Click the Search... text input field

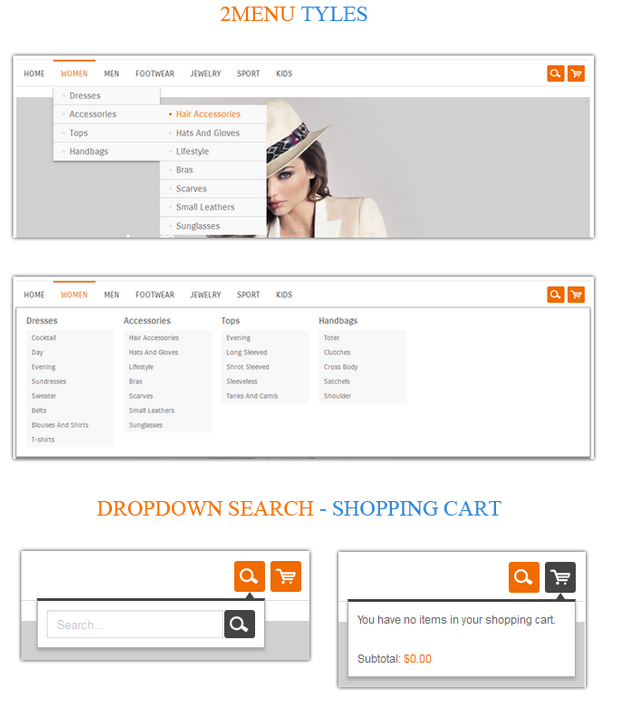coord(134,625)
